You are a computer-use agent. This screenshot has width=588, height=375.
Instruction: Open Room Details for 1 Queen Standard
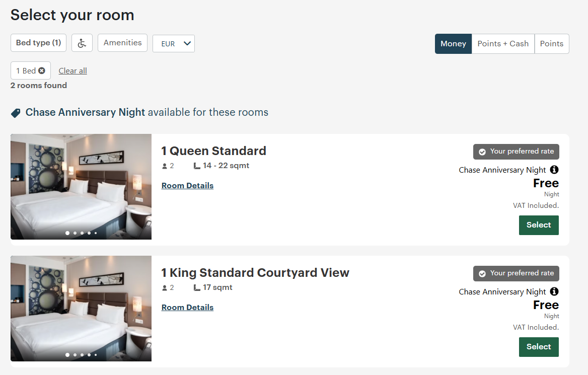click(x=187, y=186)
